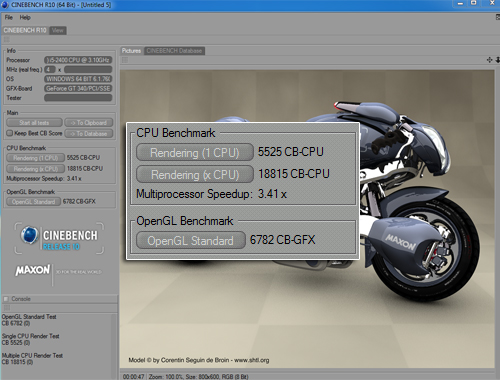
Task: Open the Help menu
Action: point(25,17)
